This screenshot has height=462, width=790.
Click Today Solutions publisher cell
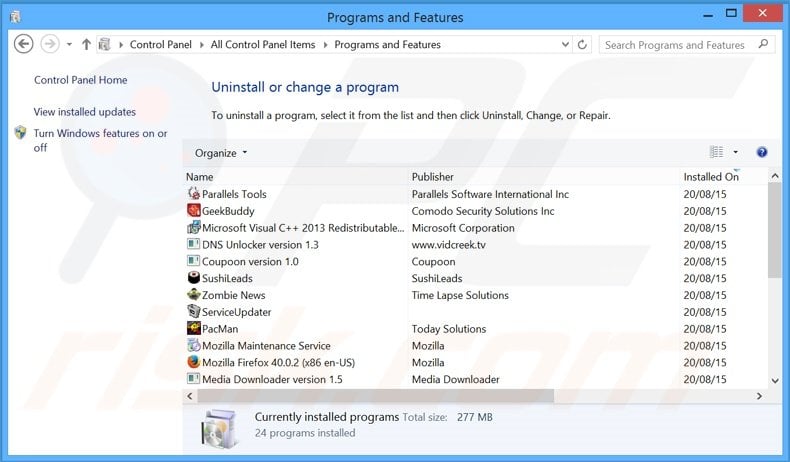449,329
